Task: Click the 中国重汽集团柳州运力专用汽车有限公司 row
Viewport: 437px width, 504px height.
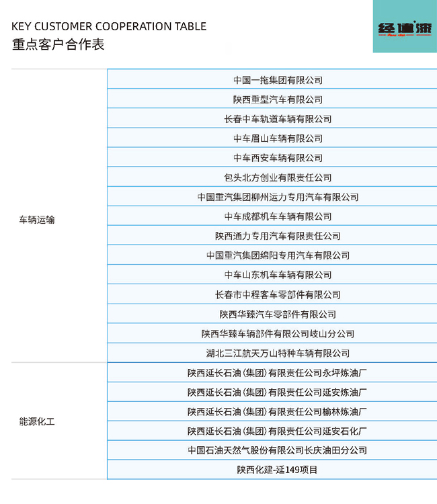Action: coord(278,197)
